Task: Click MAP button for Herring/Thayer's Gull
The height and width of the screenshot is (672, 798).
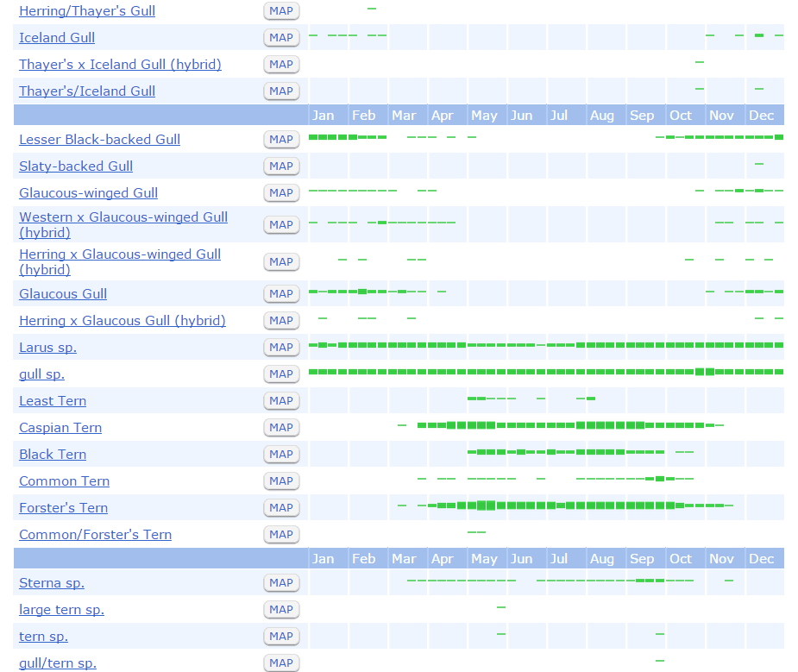Action: click(x=281, y=10)
